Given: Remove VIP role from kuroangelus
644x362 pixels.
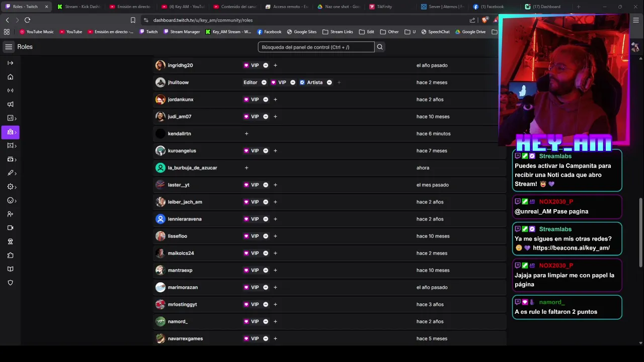Looking at the screenshot, I should 266,151.
